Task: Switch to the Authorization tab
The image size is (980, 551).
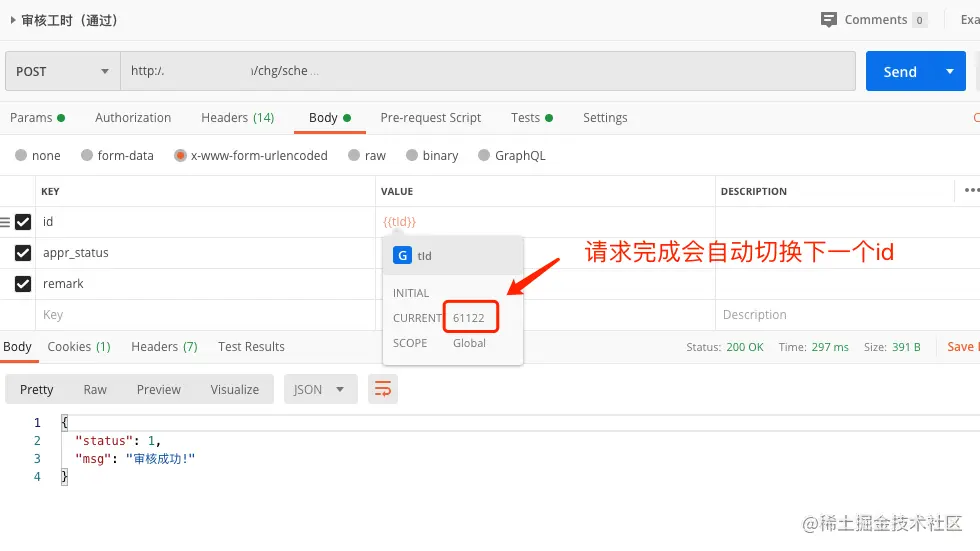Action: tap(132, 117)
